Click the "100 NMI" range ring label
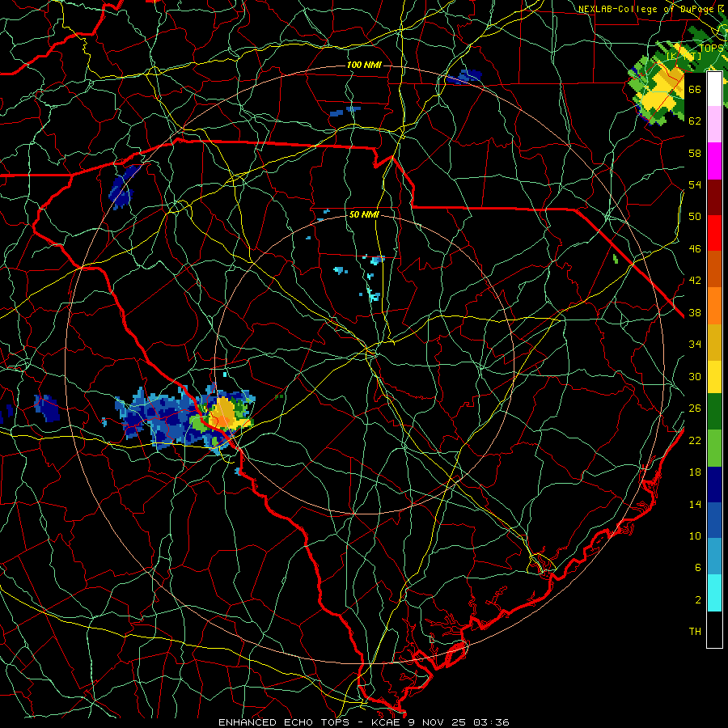Viewport: 728px width, 728px height. pos(365,65)
